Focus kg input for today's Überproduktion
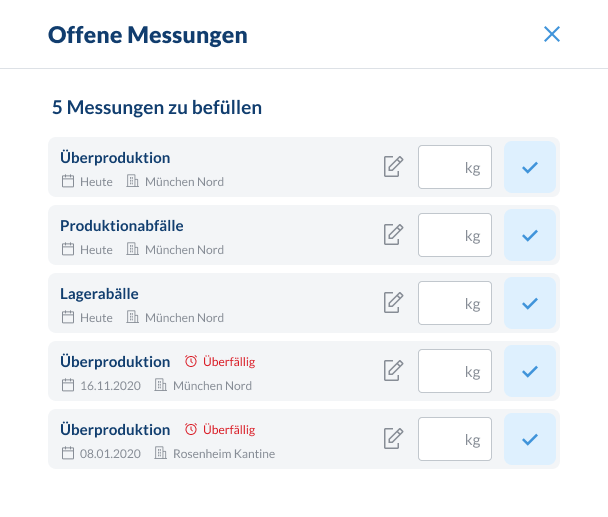 tap(454, 166)
